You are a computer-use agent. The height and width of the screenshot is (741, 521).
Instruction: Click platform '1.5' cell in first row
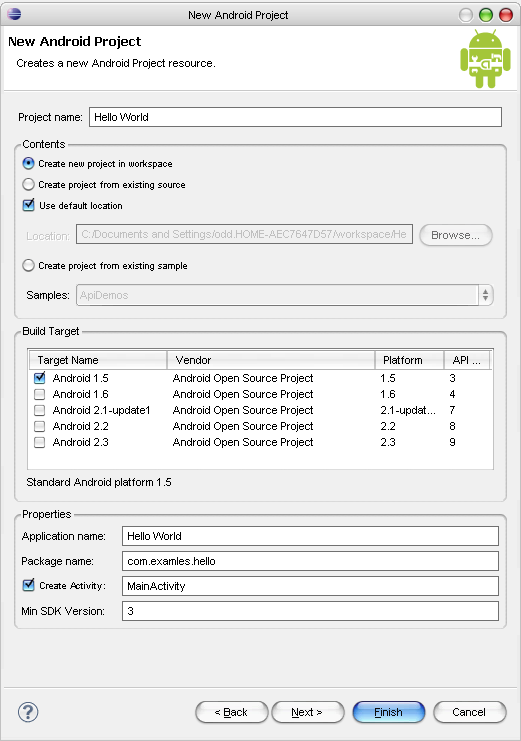click(x=388, y=378)
